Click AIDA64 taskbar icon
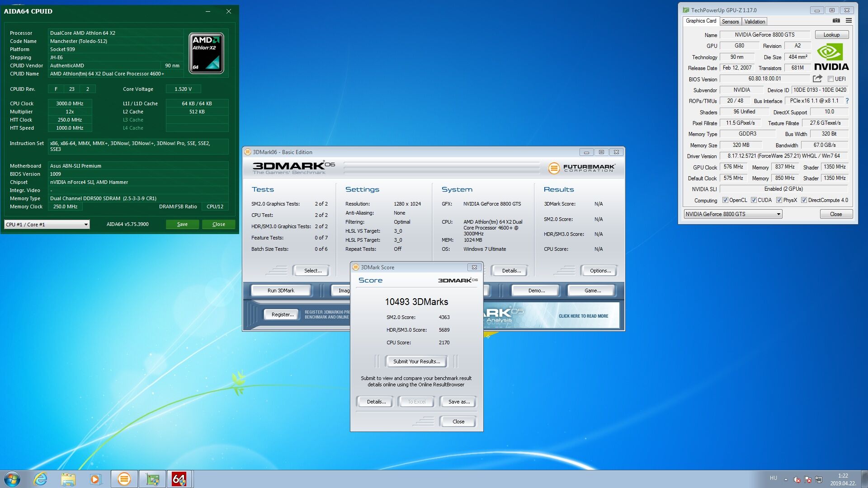Image resolution: width=868 pixels, height=488 pixels. click(179, 479)
